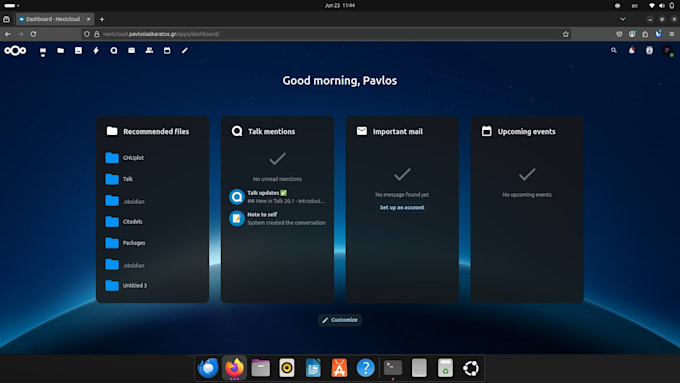
Task: Open Firefox account toolbar icon
Action: [632, 34]
